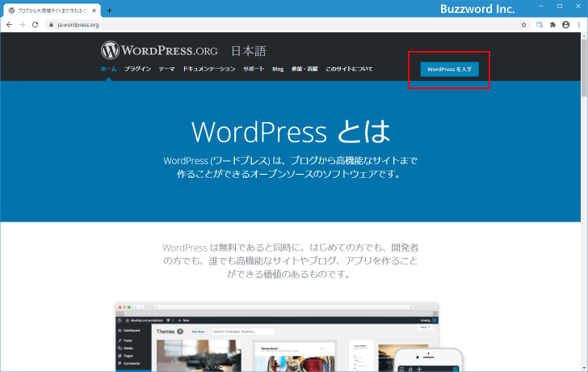Screen dimensions: 588x372
Task: Click the address bar showing ja.wordpress.org
Action: point(242,25)
